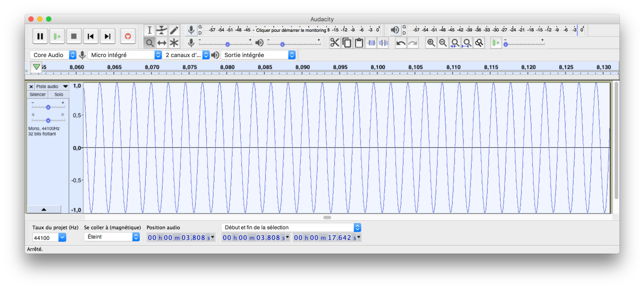Click the green timeline playhead marker
The width and height of the screenshot is (644, 289).
[x=36, y=67]
